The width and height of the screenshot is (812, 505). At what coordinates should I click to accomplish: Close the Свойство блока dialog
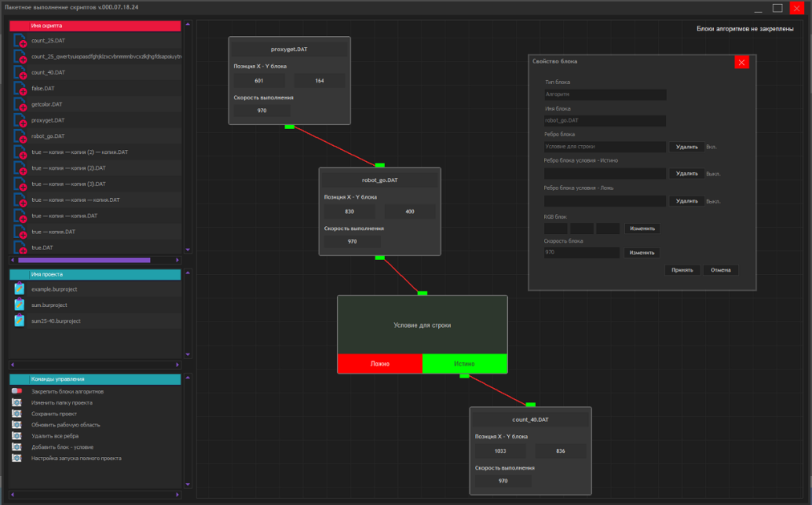[741, 62]
